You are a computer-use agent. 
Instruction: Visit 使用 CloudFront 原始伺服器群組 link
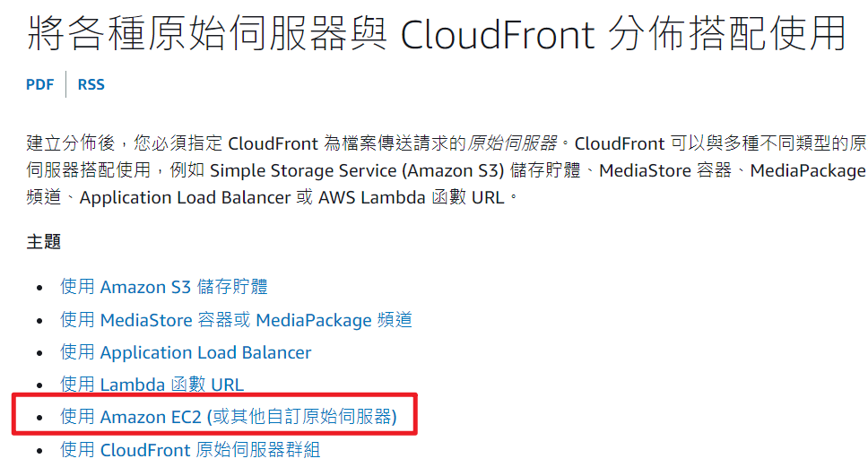point(190,449)
